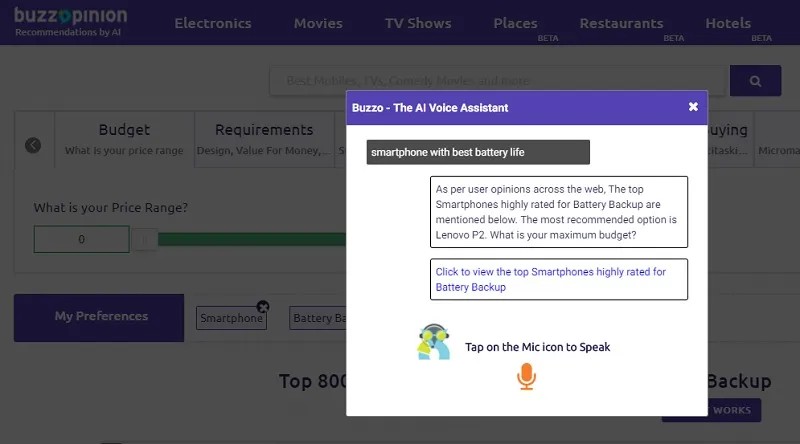Click the My Preferences button
The height and width of the screenshot is (444, 800).
click(100, 317)
